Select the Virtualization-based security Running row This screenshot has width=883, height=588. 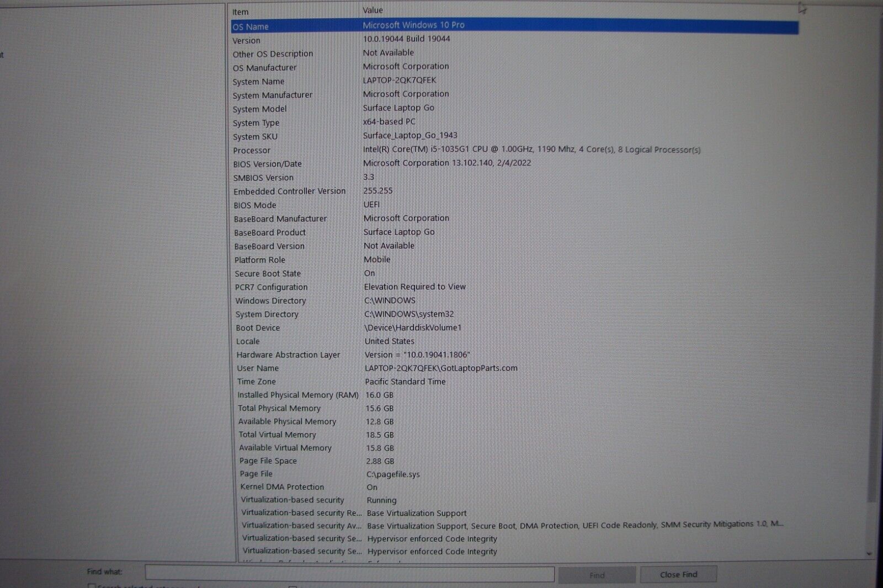514,500
